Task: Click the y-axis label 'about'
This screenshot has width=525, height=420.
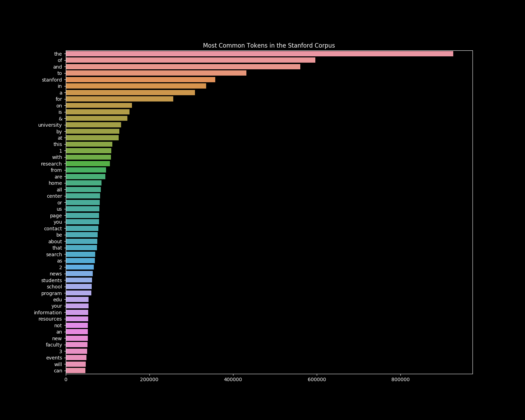Action: click(55, 241)
